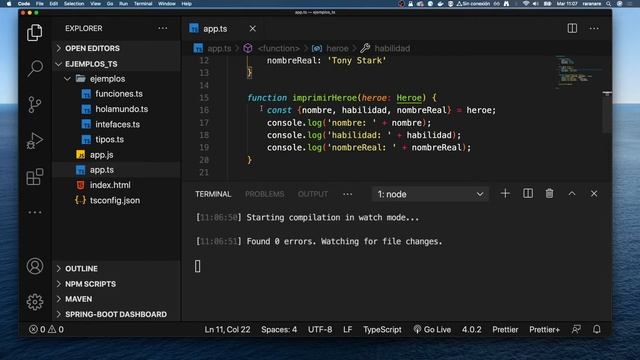Expand the OUTLINE section
This screenshot has width=640, height=360.
tap(116, 269)
